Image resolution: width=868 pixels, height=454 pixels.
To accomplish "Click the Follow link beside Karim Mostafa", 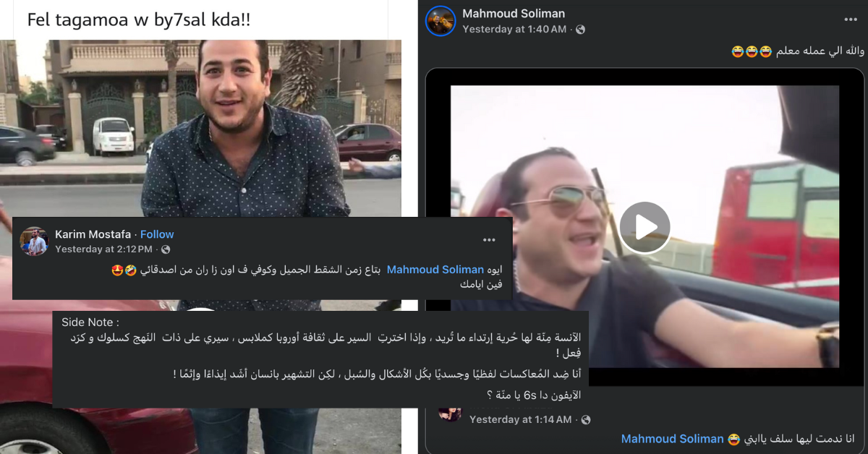I will pyautogui.click(x=157, y=234).
